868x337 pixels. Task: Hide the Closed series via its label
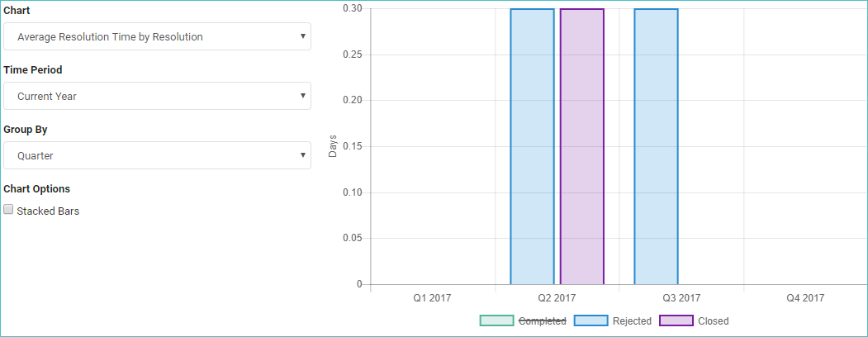(x=713, y=321)
